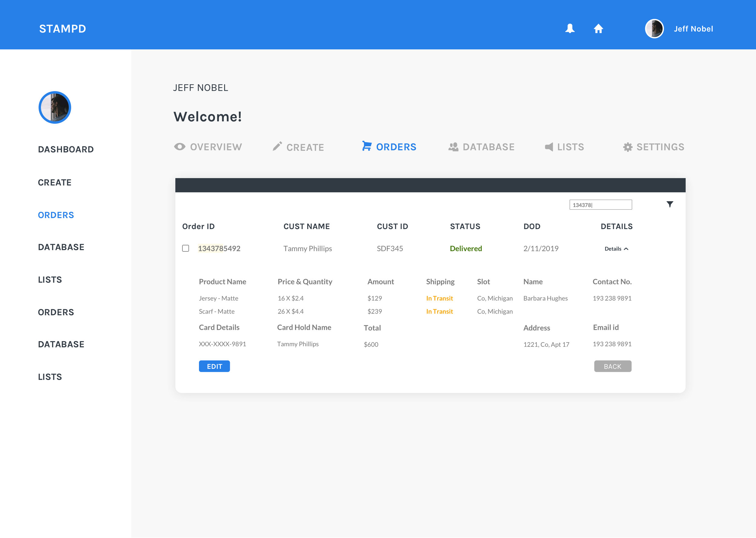This screenshot has height=538, width=756.
Task: Click the amount $239
Action: (374, 311)
